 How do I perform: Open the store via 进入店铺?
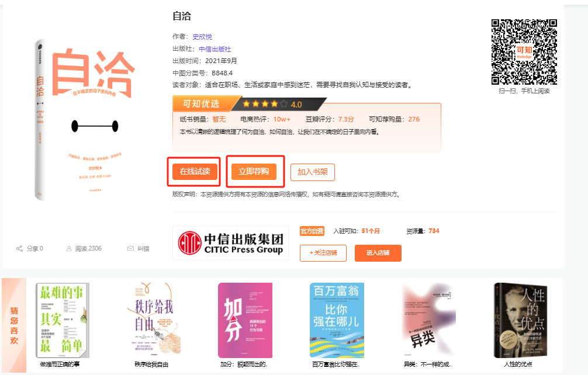tap(378, 253)
